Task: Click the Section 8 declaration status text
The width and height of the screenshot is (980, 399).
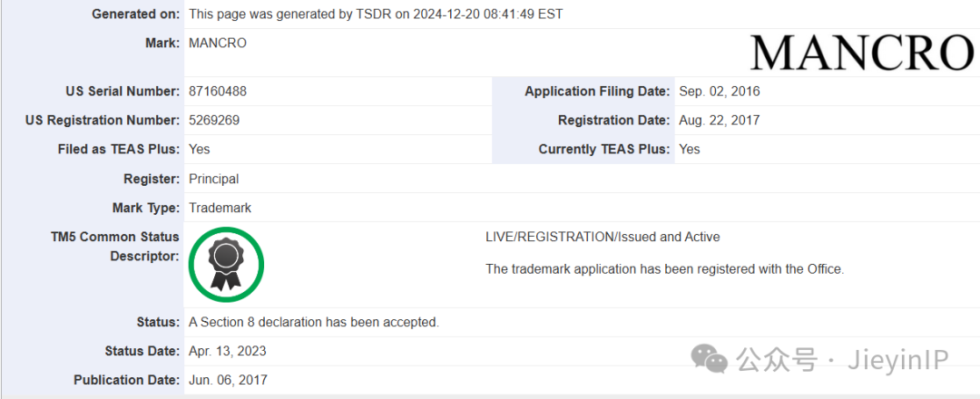Action: pos(314,323)
